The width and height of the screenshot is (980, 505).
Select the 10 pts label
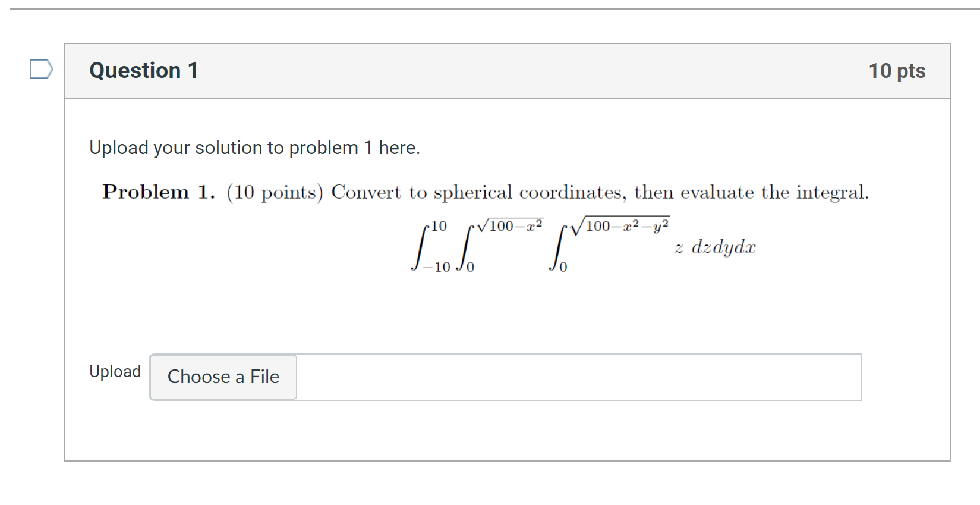point(897,70)
